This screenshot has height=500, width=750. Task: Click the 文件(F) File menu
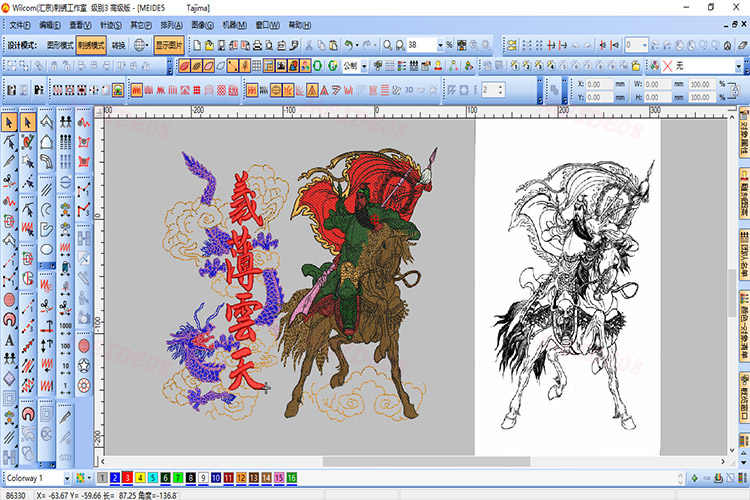pos(20,24)
